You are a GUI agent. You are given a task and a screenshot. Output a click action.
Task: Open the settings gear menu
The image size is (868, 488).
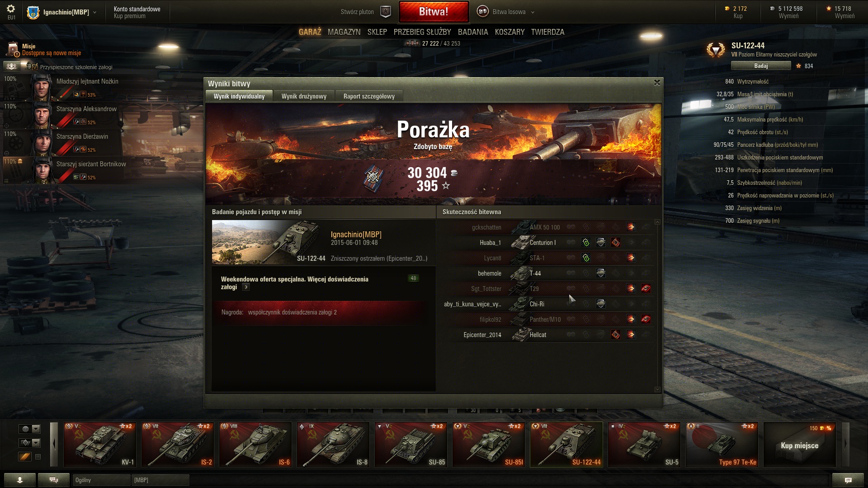pos(11,9)
